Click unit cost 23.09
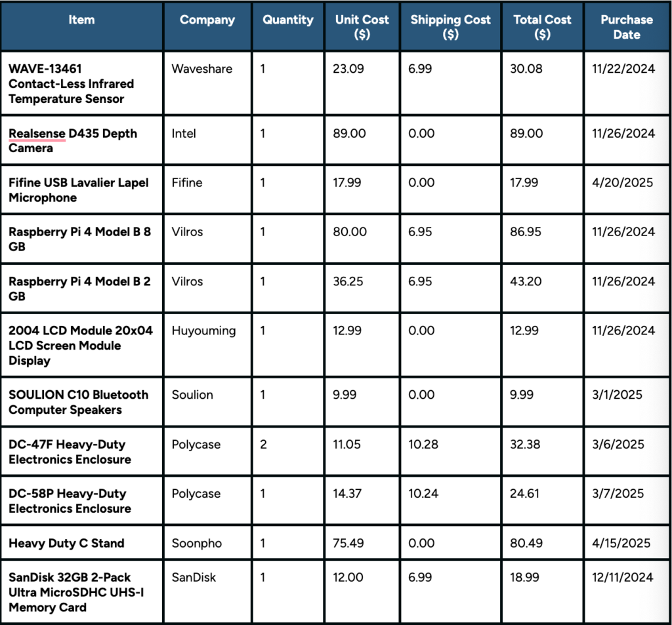 [x=362, y=83]
